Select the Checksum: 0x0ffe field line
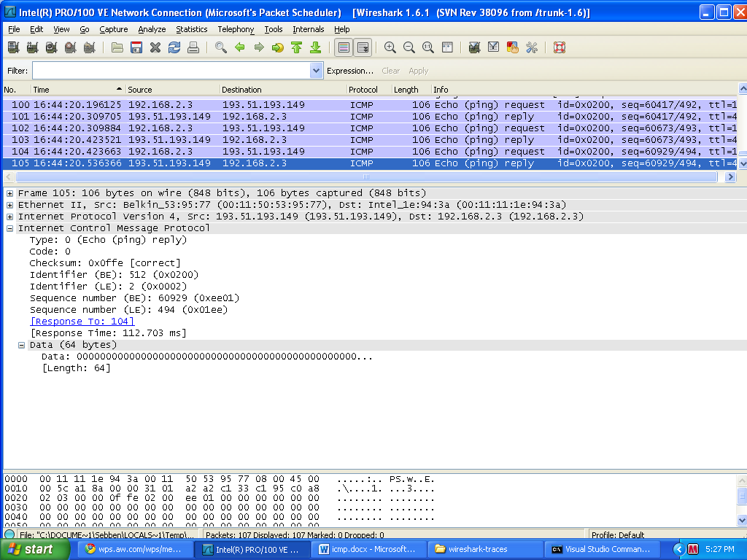Viewport: 747px width, 560px height. [105, 262]
